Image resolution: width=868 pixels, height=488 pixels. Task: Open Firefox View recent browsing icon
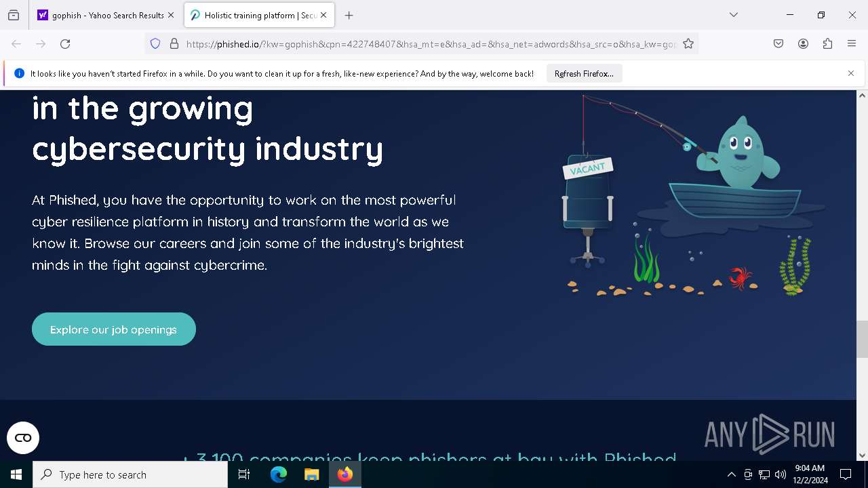pyautogui.click(x=14, y=15)
